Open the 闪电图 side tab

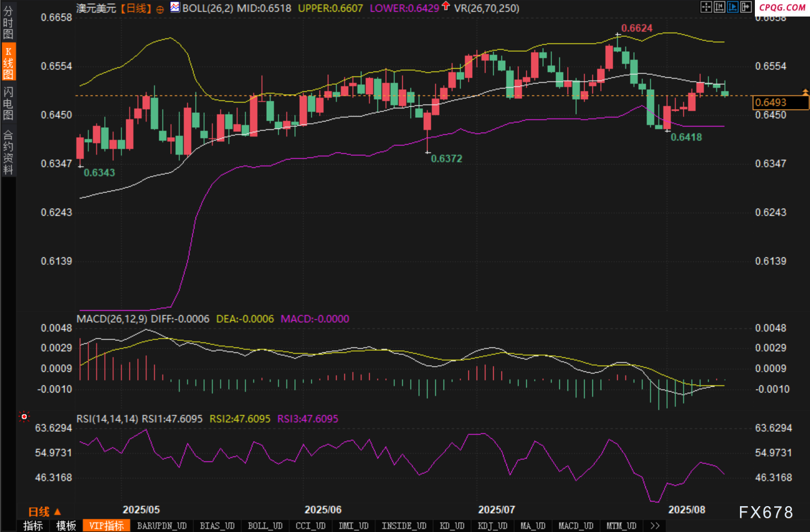(8, 103)
